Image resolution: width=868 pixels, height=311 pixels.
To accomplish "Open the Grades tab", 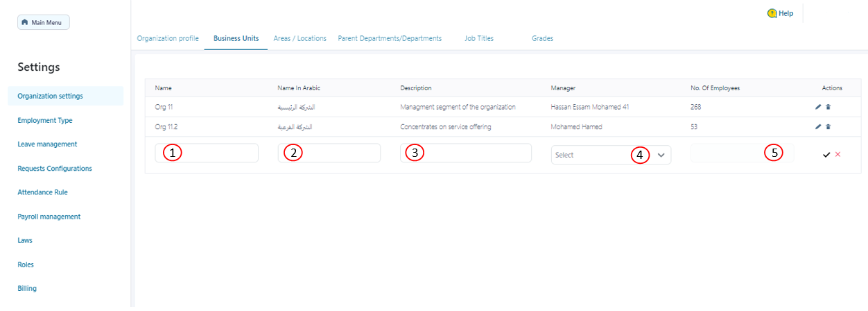I will tap(542, 38).
